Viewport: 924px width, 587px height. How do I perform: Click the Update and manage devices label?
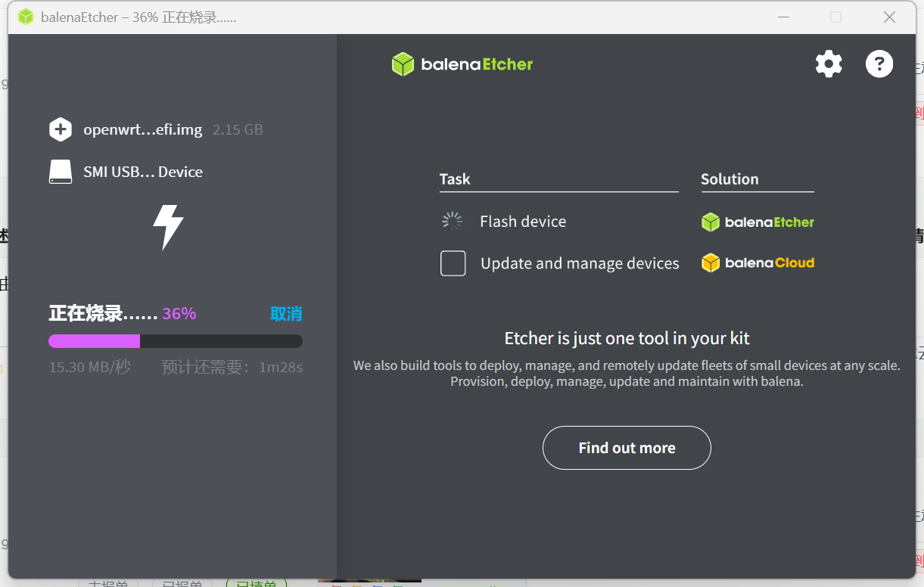pyautogui.click(x=580, y=263)
